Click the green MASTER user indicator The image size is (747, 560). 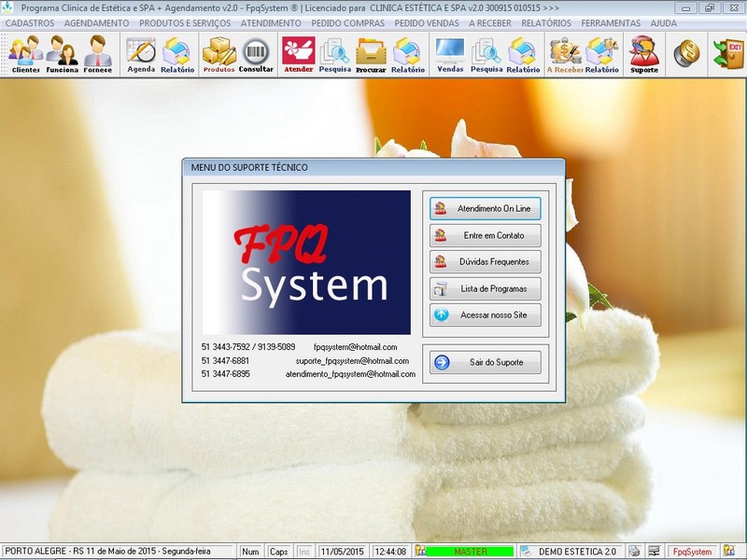(470, 552)
